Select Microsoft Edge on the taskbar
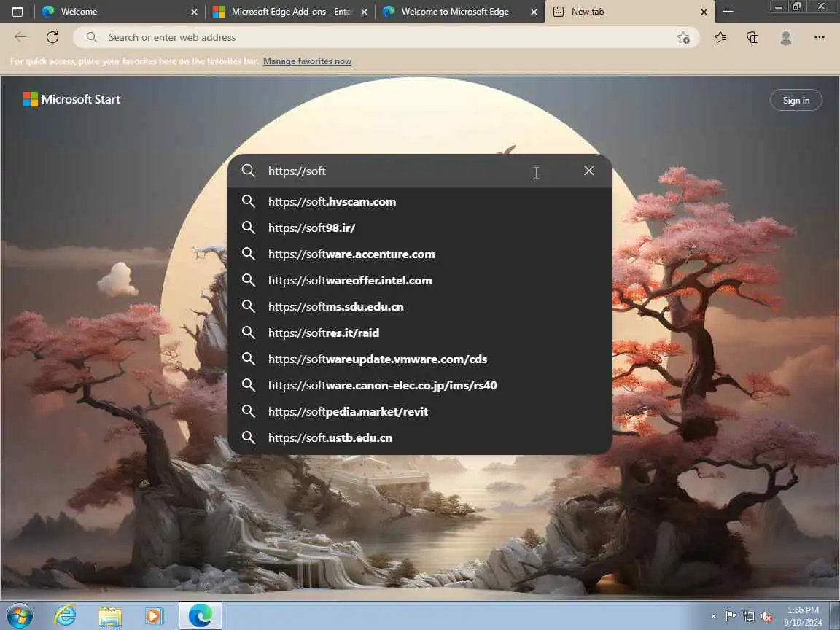This screenshot has height=630, width=840. pos(200,615)
